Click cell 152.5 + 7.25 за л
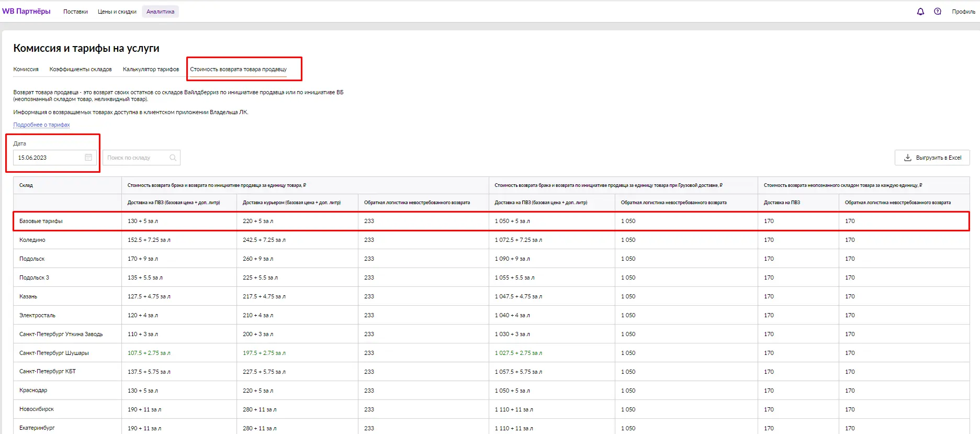This screenshot has height=434, width=980. coord(149,240)
